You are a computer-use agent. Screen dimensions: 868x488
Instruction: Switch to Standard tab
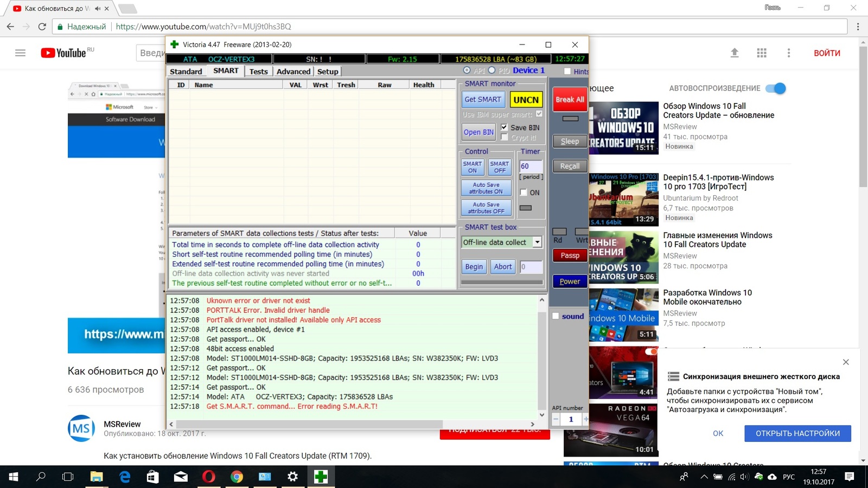(186, 72)
